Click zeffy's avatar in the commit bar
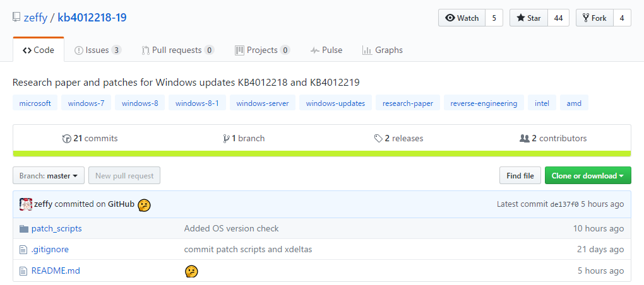Viewport: 644px width, 285px height. tap(26, 204)
